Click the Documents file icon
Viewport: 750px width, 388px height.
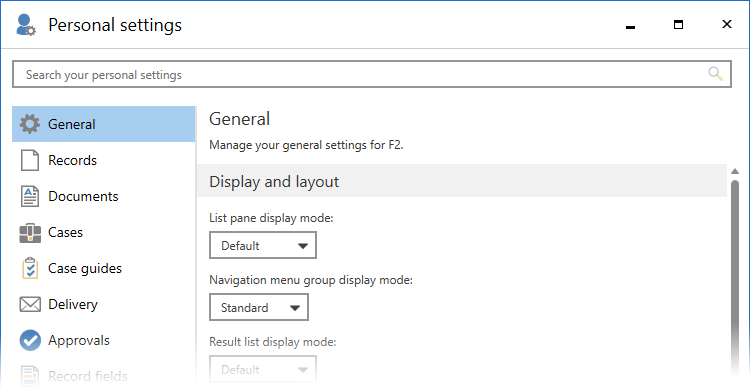pyautogui.click(x=30, y=196)
